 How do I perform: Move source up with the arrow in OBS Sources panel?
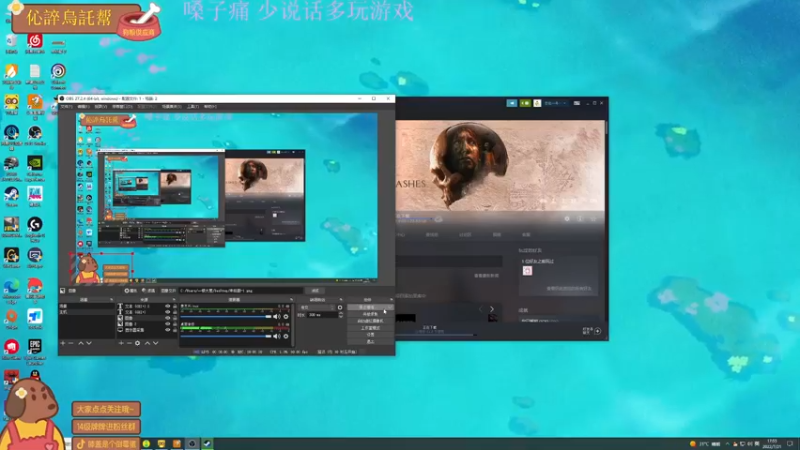pos(147,343)
